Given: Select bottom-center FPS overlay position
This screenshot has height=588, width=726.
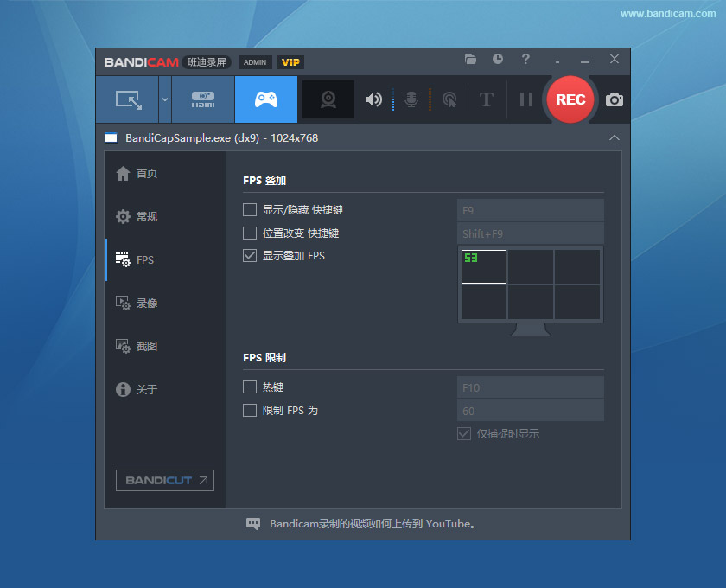Looking at the screenshot, I should coord(531,302).
